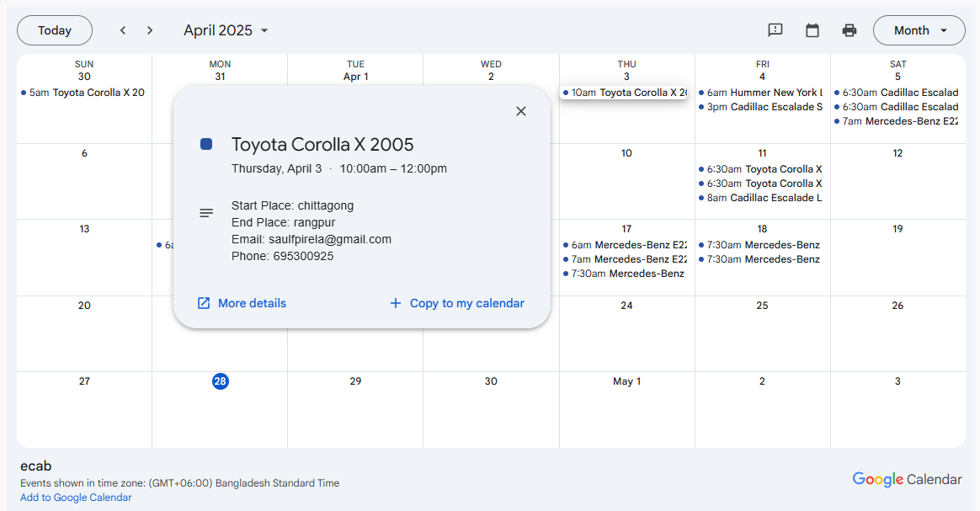The width and height of the screenshot is (980, 511).
Task: Click the date number 31
Action: pos(220,77)
